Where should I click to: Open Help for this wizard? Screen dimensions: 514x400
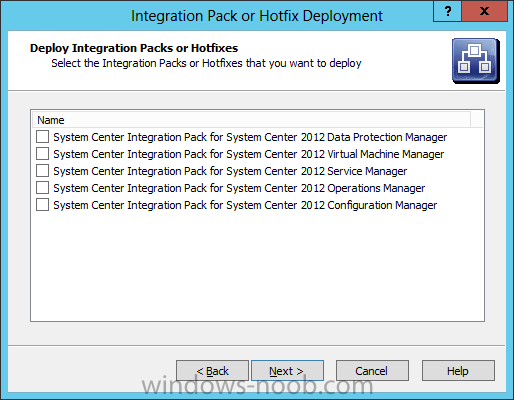(x=458, y=370)
